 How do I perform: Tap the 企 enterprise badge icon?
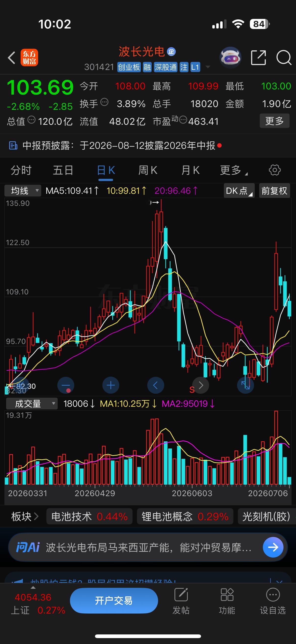coord(171,52)
